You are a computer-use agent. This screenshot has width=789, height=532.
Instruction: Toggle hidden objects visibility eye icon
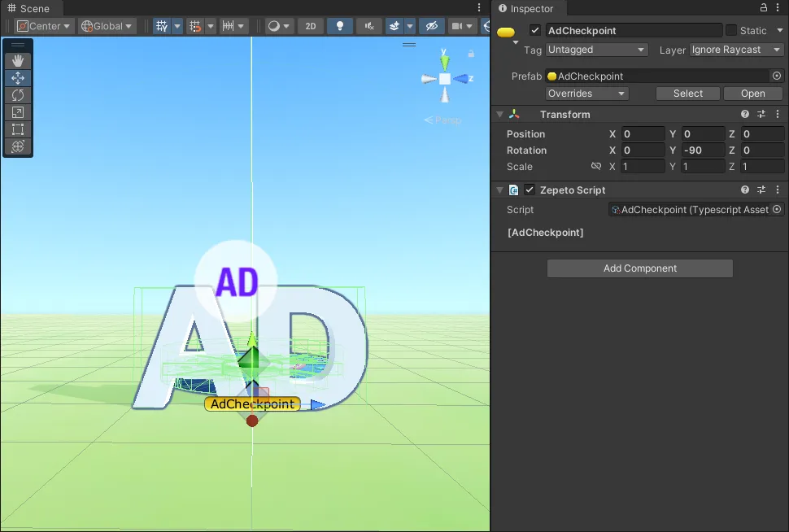(x=432, y=26)
